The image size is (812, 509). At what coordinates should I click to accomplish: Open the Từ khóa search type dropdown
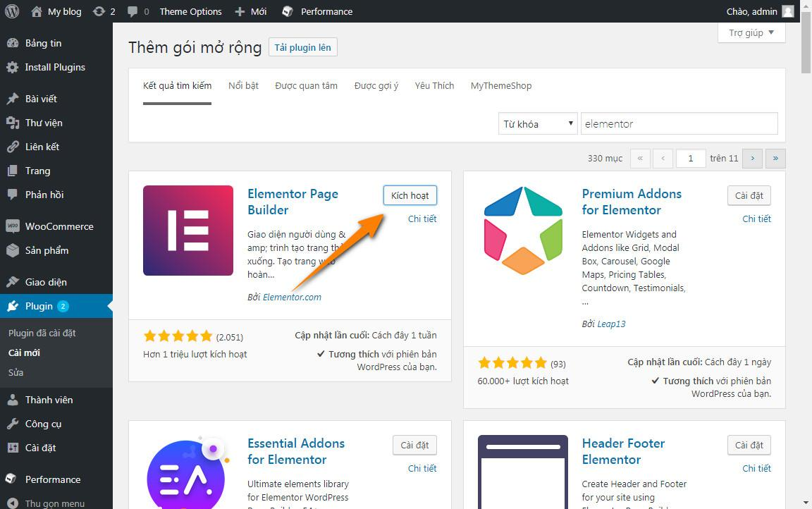538,124
